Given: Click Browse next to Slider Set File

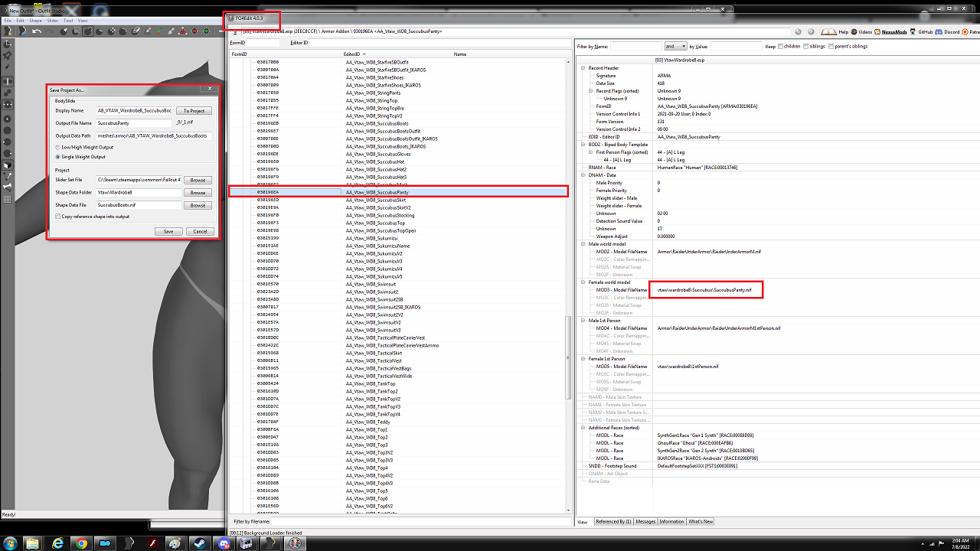Looking at the screenshot, I should (x=198, y=180).
